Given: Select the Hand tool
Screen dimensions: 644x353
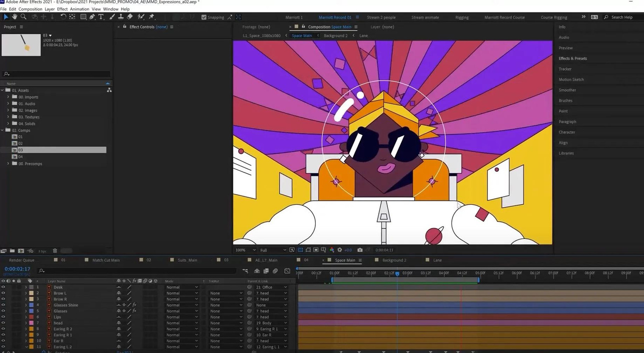Looking at the screenshot, I should click(x=15, y=17).
